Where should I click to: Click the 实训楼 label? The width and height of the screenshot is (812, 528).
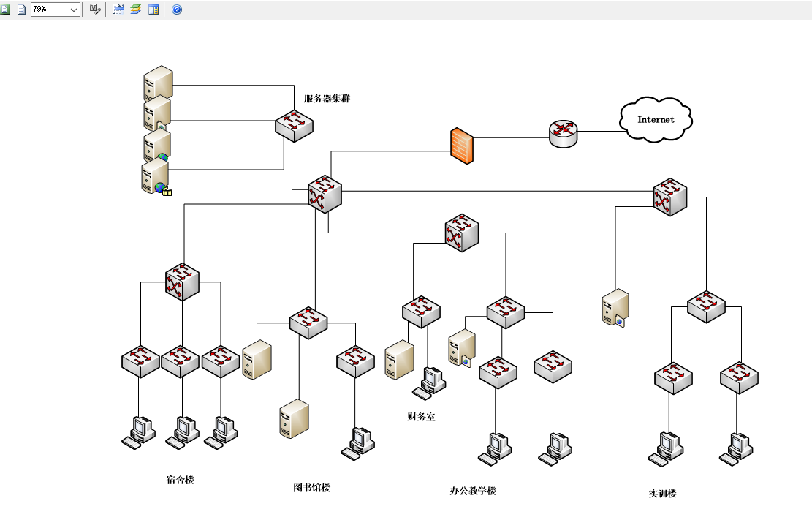pos(662,494)
